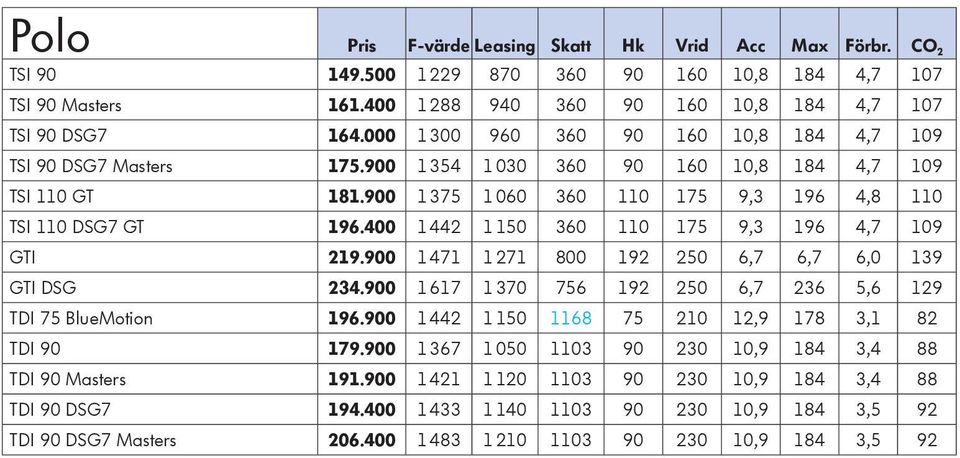The width and height of the screenshot is (960, 458).
Task: Select the TSI 110 DSG7 GT row label
Action: (x=77, y=227)
